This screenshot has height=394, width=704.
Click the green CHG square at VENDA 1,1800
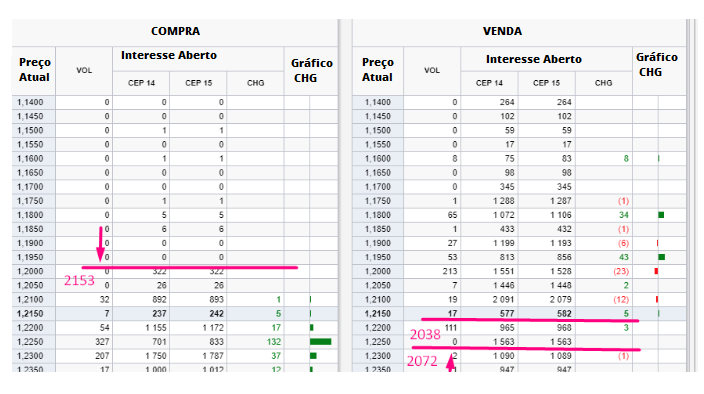[661, 215]
